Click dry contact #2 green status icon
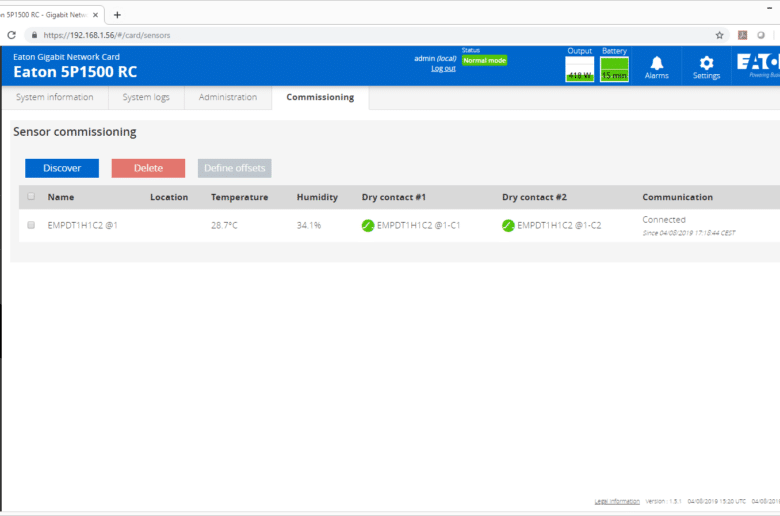 (508, 225)
